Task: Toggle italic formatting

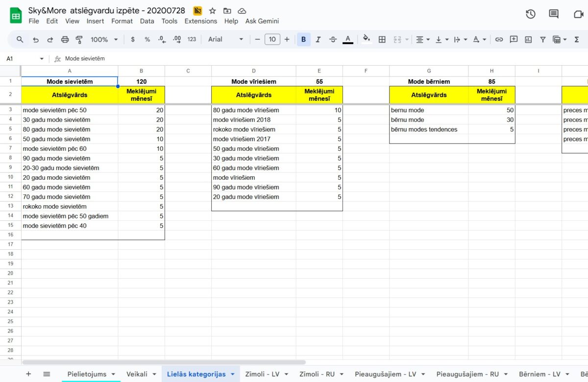Action: 318,40
